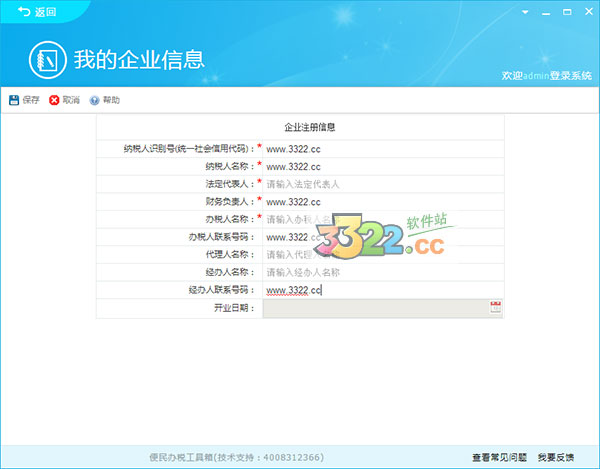Open the calendar icon in 开业日期 row

(496, 308)
